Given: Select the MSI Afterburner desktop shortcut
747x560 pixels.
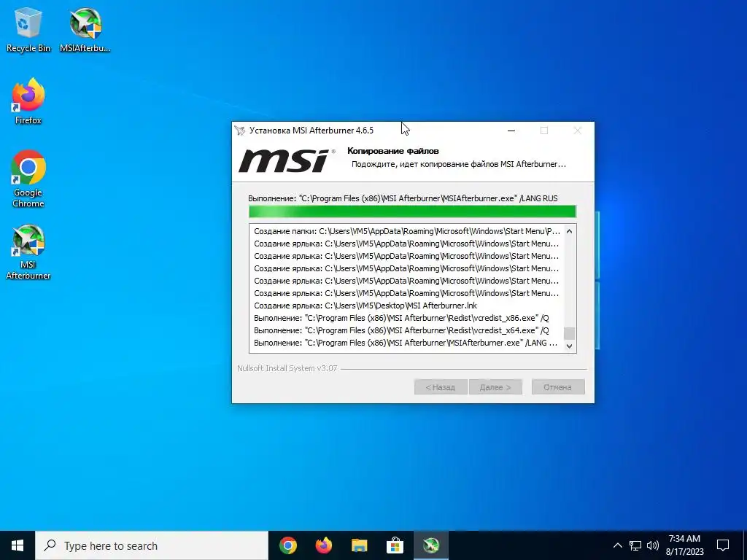Looking at the screenshot, I should click(x=28, y=252).
